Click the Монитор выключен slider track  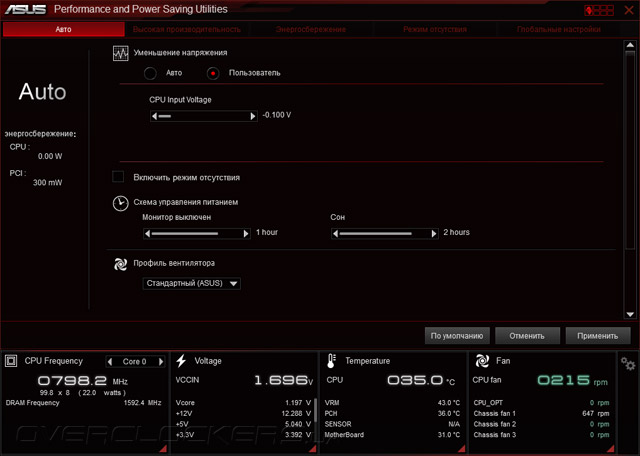[x=197, y=234]
